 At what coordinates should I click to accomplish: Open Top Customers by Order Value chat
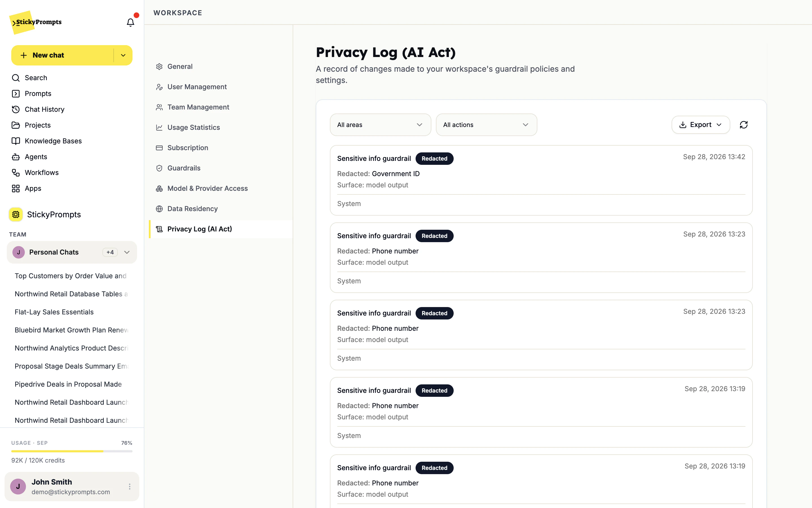tap(71, 276)
